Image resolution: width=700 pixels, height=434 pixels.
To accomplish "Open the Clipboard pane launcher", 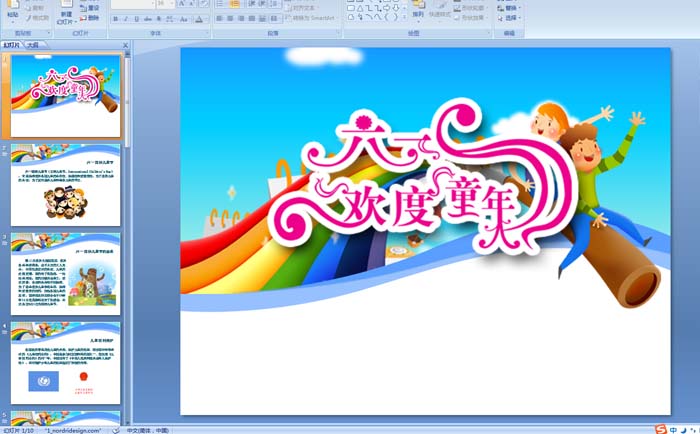I will click(x=49, y=33).
